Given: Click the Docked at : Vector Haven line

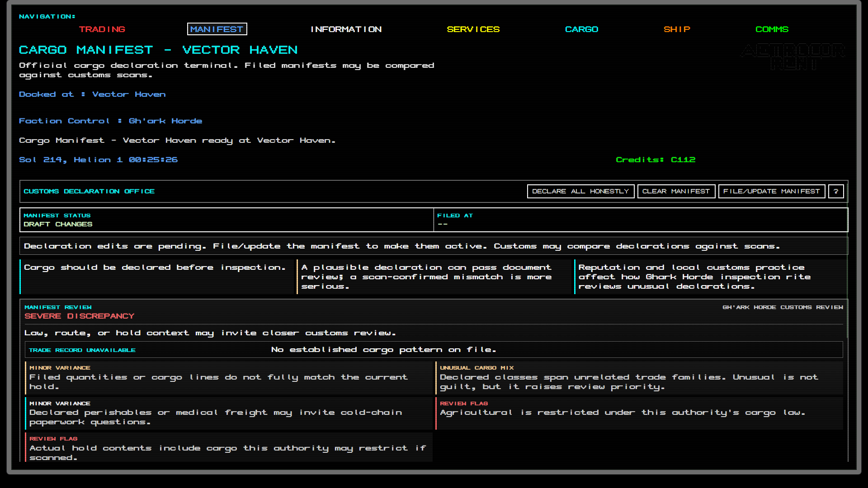Looking at the screenshot, I should tap(92, 94).
